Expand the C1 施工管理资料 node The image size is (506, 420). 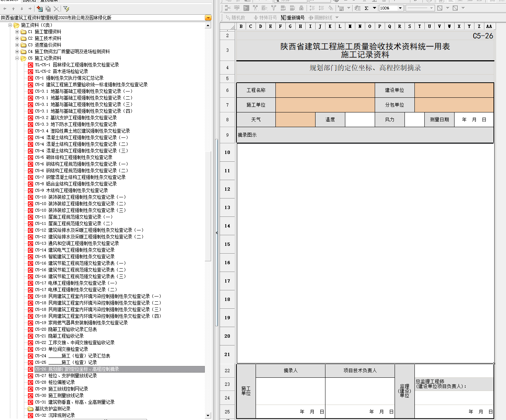(17, 32)
